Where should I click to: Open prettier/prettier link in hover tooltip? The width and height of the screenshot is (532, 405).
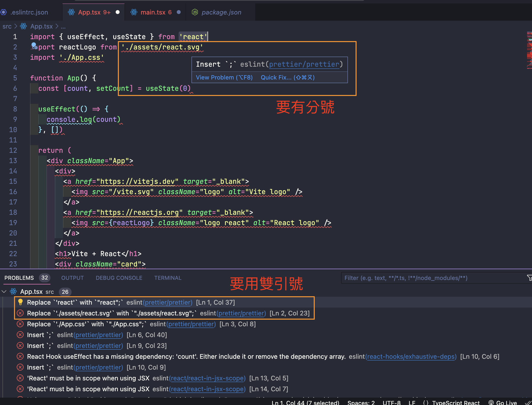point(304,64)
